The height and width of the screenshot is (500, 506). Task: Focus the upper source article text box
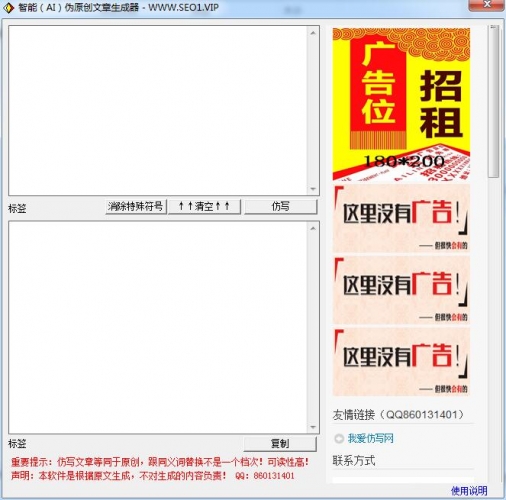[x=159, y=110]
